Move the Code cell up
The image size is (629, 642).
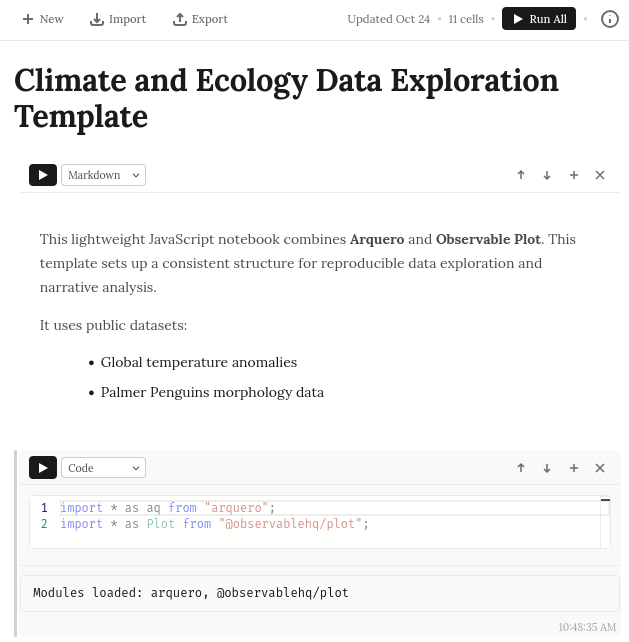tap(521, 468)
